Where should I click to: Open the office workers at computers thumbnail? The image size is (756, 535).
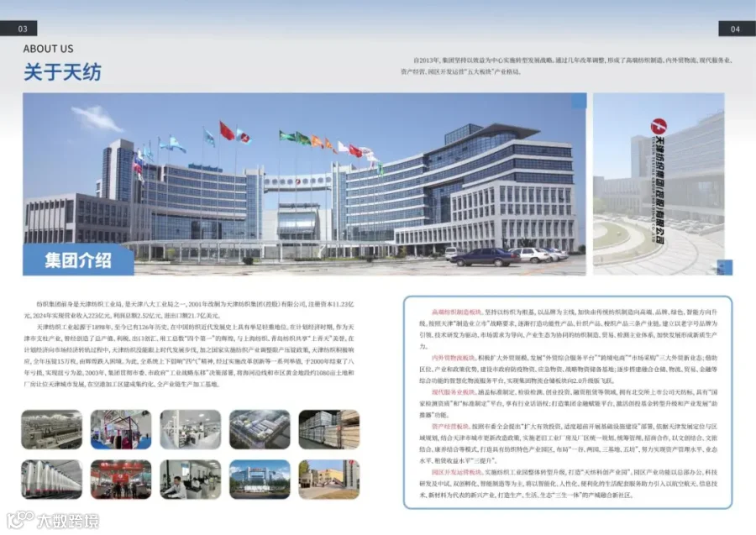[191, 479]
